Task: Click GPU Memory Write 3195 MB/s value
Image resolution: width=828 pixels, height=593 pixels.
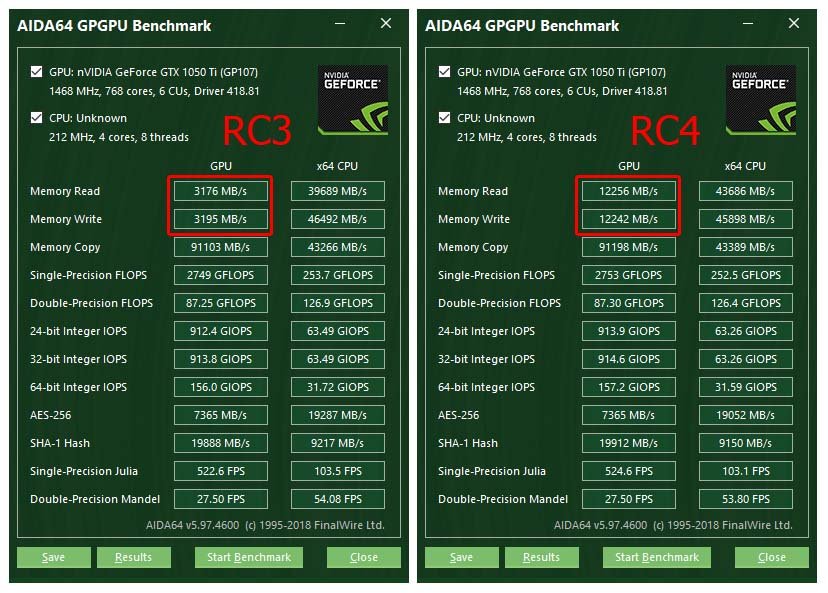Action: 221,219
